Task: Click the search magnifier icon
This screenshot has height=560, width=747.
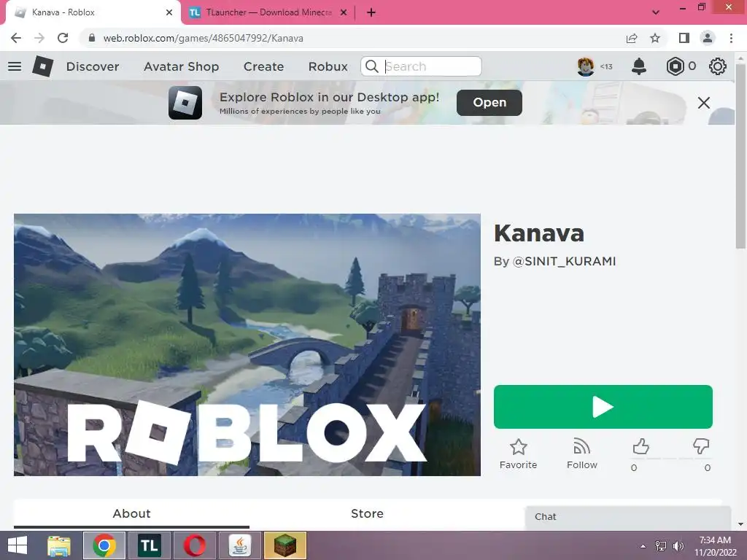Action: 371,66
